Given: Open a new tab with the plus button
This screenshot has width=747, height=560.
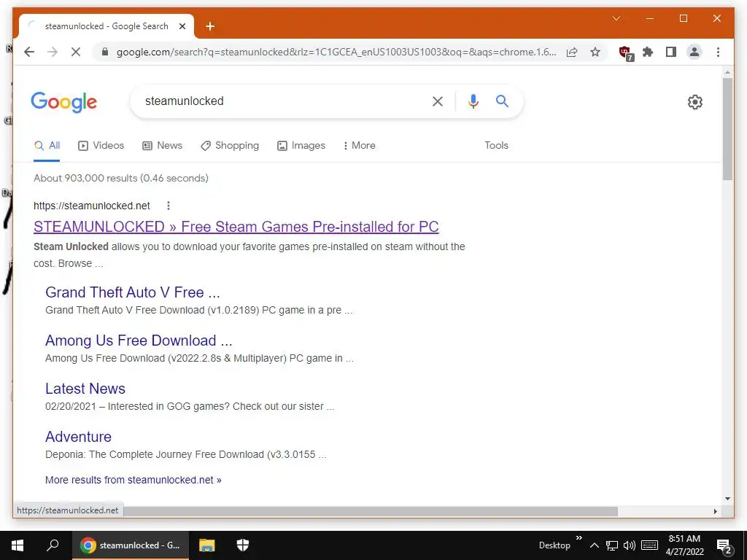Looking at the screenshot, I should point(210,26).
